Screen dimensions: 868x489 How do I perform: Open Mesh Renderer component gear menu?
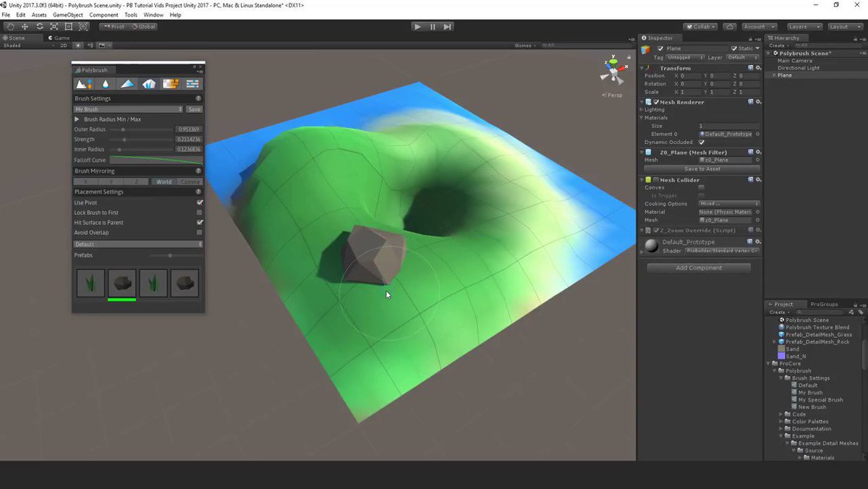tap(758, 102)
